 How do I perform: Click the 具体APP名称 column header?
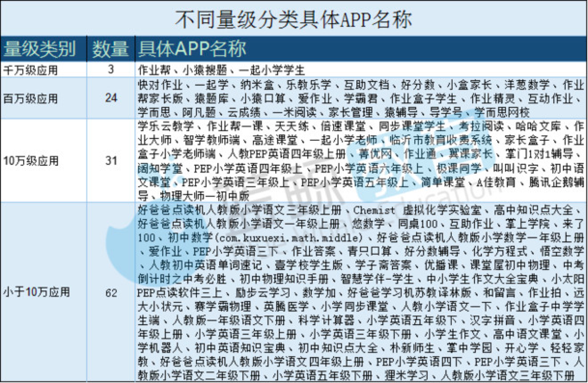(x=192, y=49)
